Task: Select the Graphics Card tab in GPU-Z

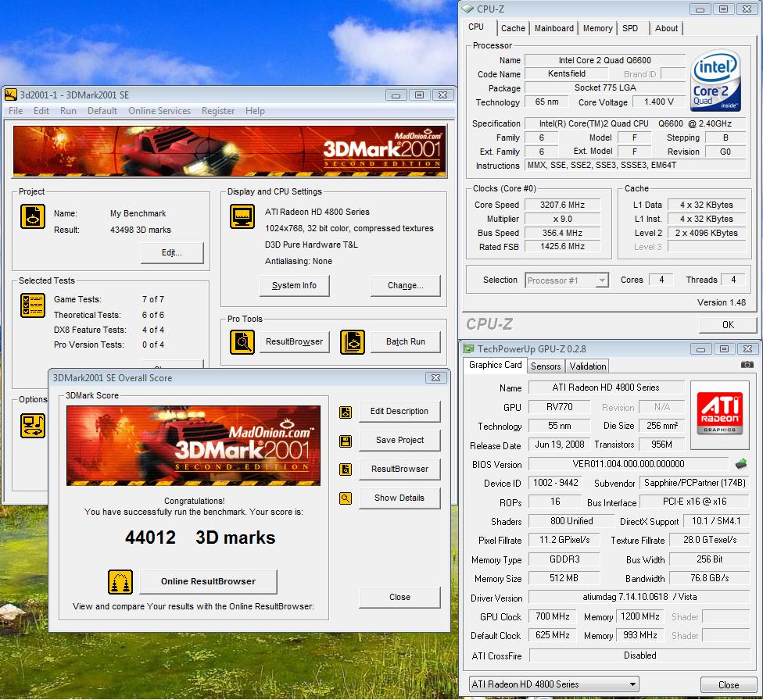Action: pos(495,365)
